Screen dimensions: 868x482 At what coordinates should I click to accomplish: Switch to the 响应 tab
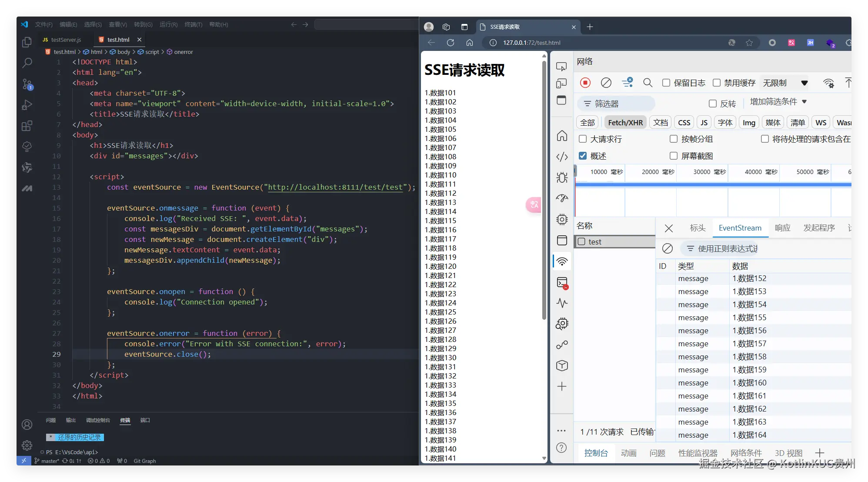[782, 228]
